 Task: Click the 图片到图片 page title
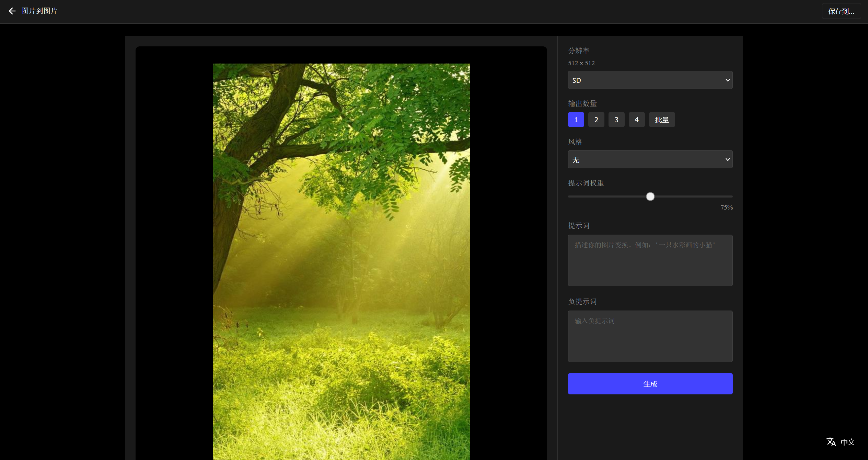click(x=39, y=11)
